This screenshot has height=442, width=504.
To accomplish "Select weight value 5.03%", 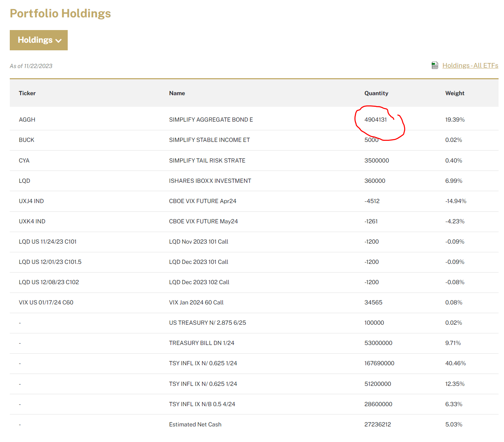I will coord(454,424).
